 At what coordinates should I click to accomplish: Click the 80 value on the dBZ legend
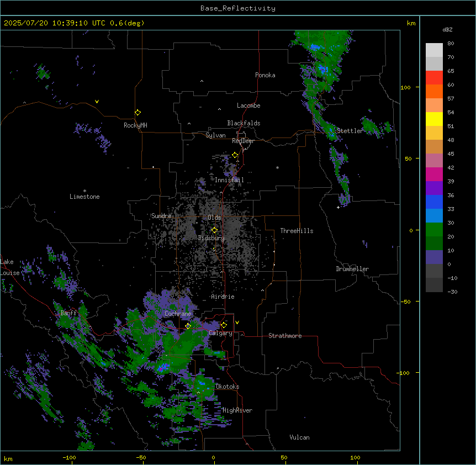[451, 44]
